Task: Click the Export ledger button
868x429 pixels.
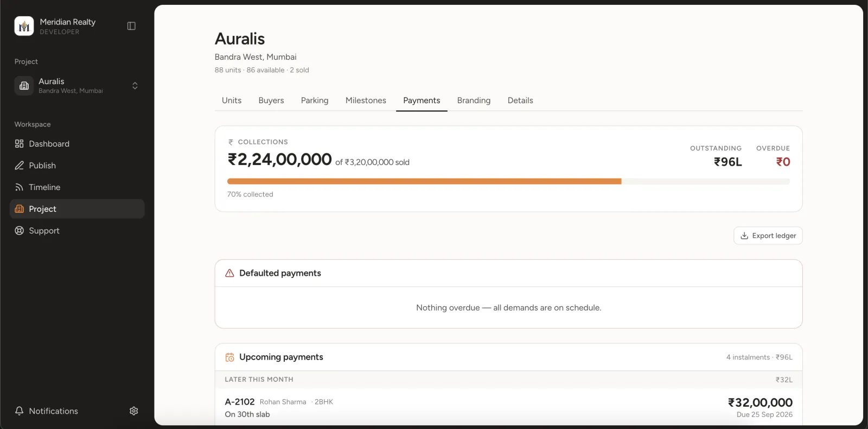Action: [768, 236]
